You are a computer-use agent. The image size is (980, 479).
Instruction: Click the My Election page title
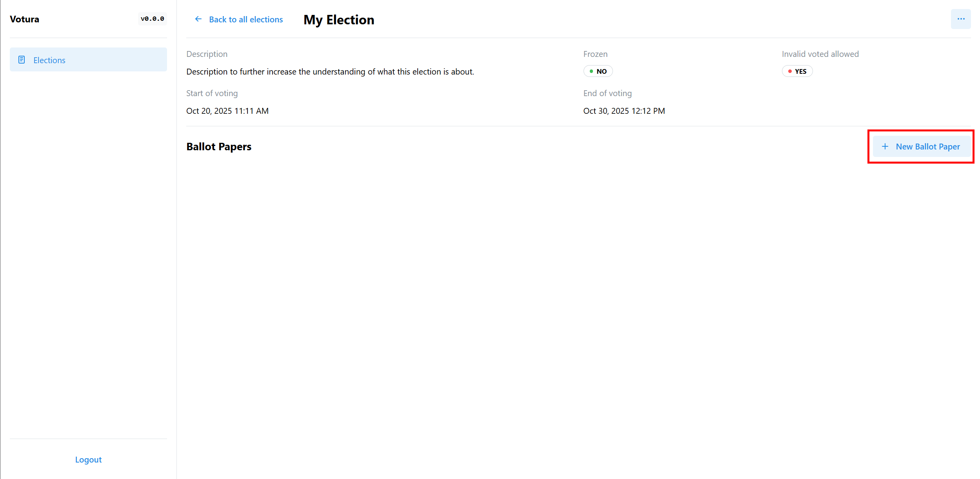pyautogui.click(x=339, y=20)
